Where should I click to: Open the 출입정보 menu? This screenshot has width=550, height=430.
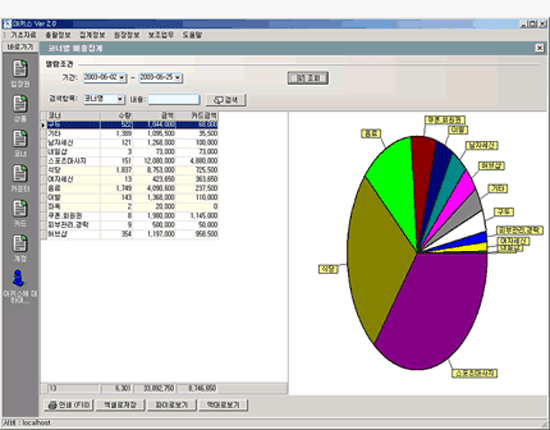coord(58,35)
